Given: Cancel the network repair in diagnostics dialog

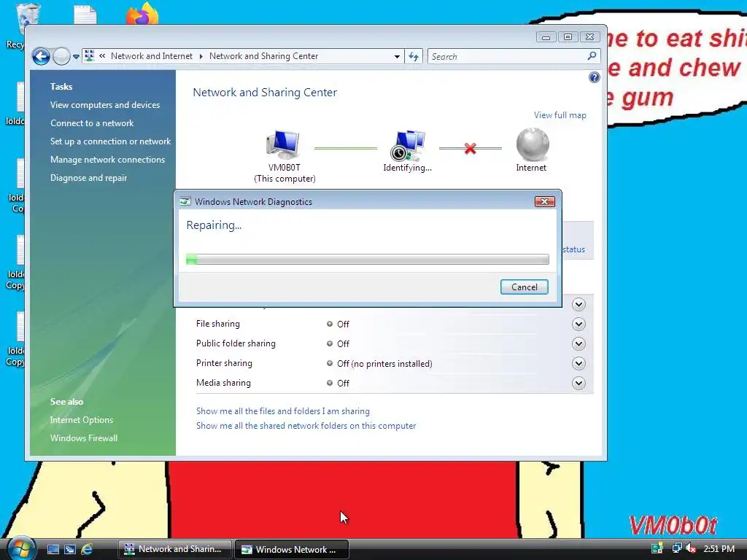Looking at the screenshot, I should [524, 287].
